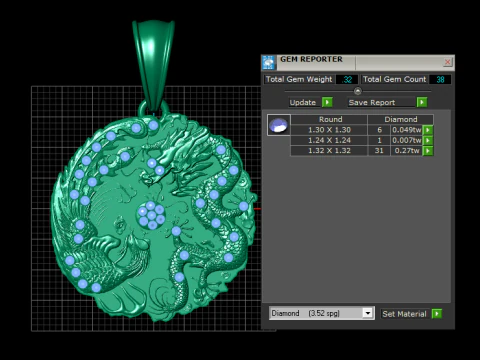The width and height of the screenshot is (480, 360).
Task: Click the Diamond column header
Action: coord(401,119)
